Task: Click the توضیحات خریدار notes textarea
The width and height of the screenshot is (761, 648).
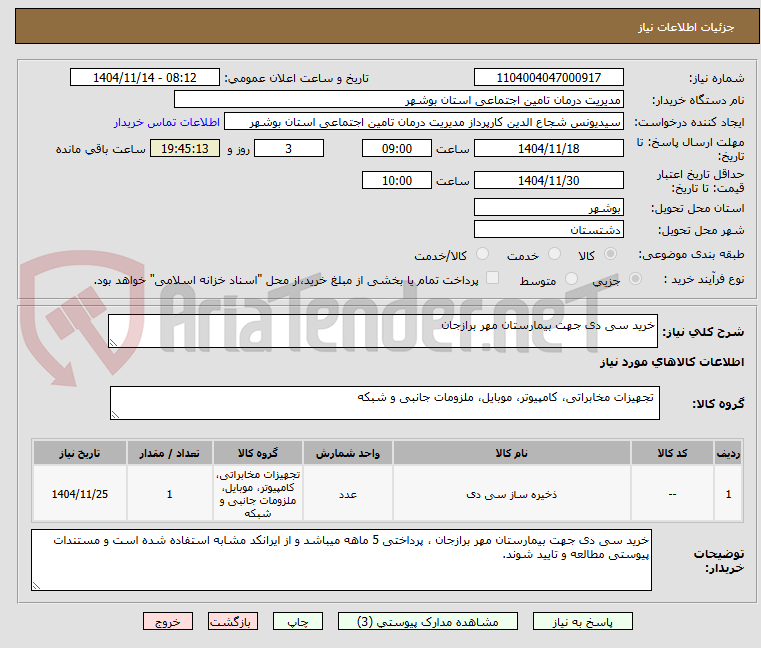Action: pos(341,560)
